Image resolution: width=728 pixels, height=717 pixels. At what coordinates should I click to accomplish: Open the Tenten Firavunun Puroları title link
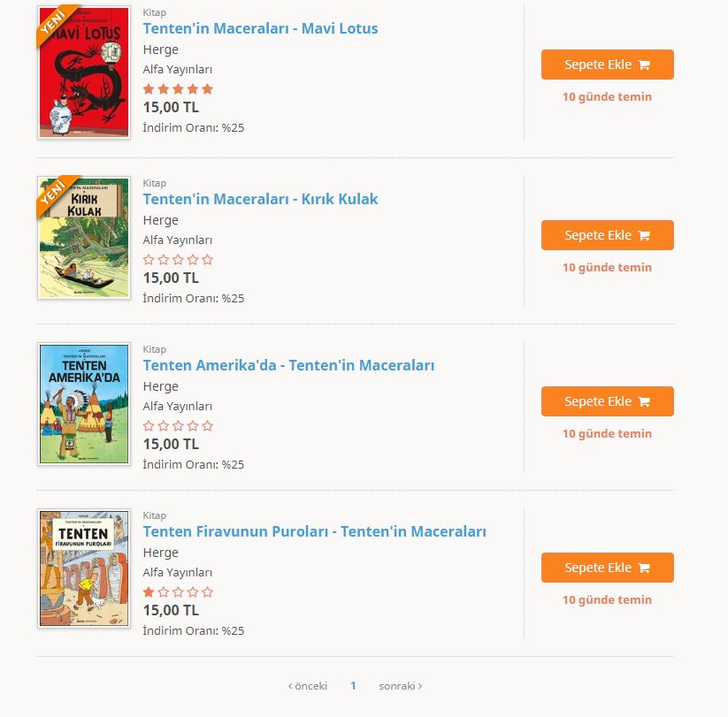click(314, 531)
